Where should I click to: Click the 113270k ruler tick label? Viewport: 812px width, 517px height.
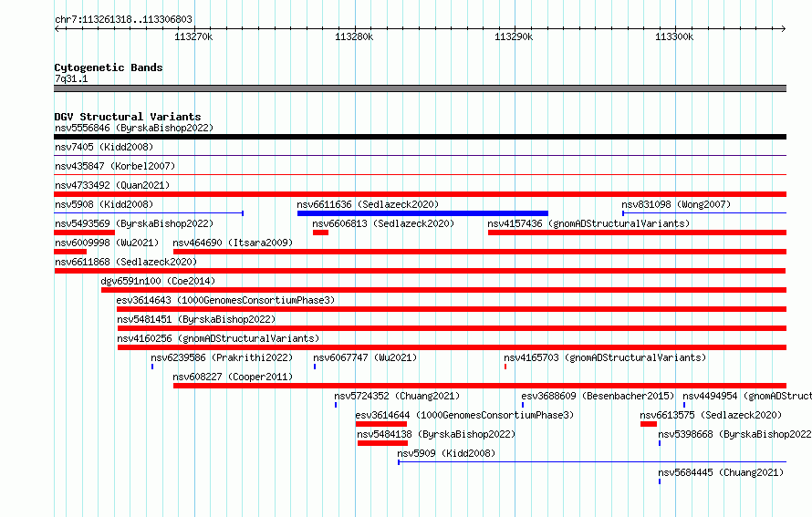[x=193, y=36]
